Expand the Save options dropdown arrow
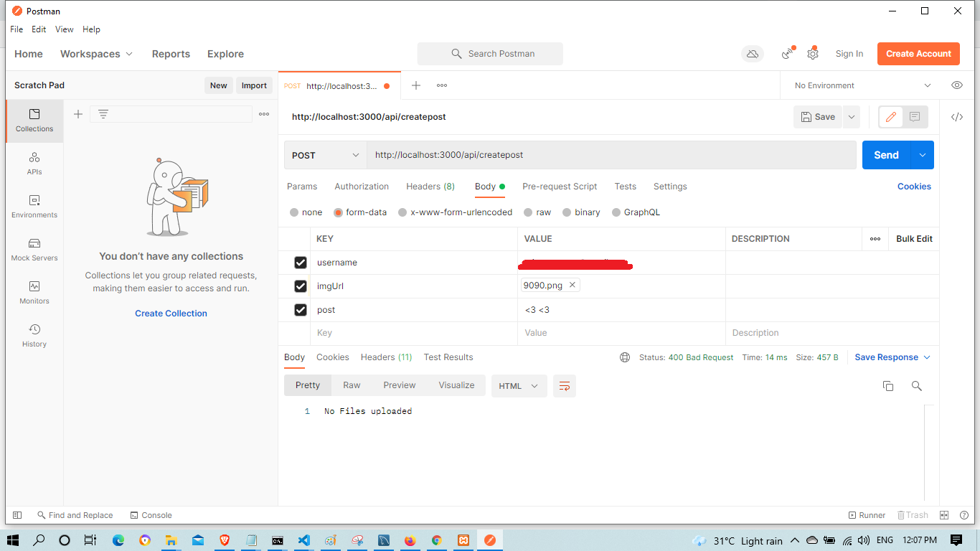 coord(852,117)
